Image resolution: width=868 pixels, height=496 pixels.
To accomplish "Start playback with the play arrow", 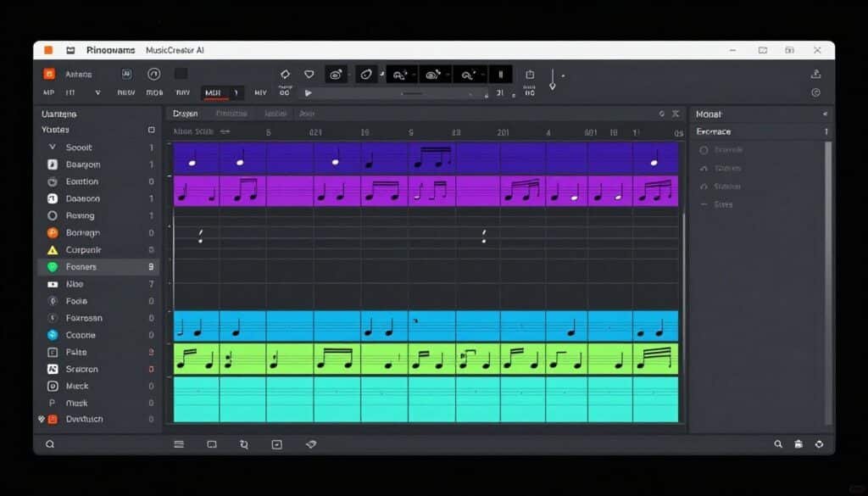I will 309,93.
